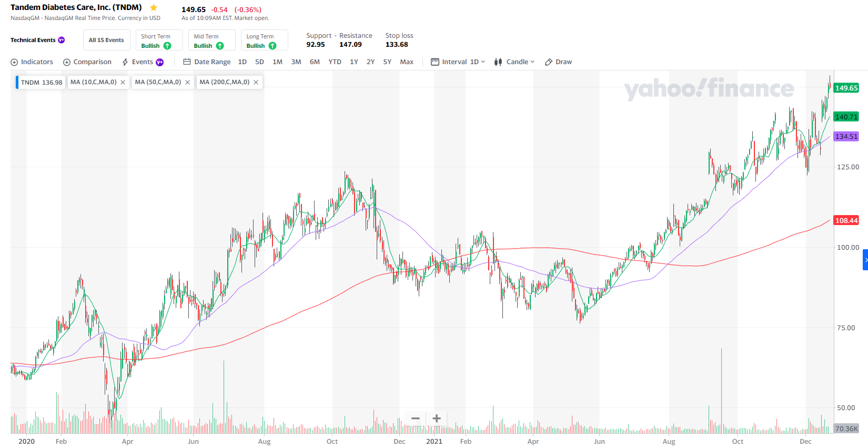Remove the MA (50,C,MA,0) indicator
Viewport: 868px width, 448px height.
(187, 83)
